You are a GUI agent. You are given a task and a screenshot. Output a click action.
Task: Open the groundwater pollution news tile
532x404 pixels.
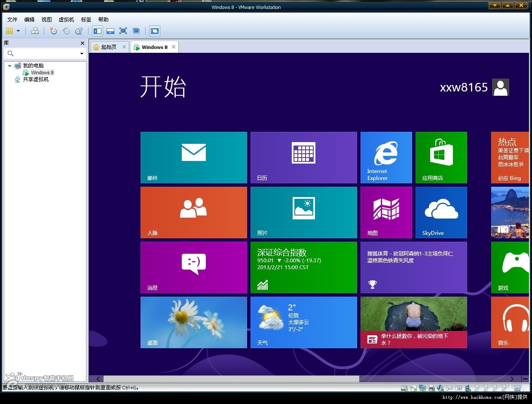click(x=414, y=322)
